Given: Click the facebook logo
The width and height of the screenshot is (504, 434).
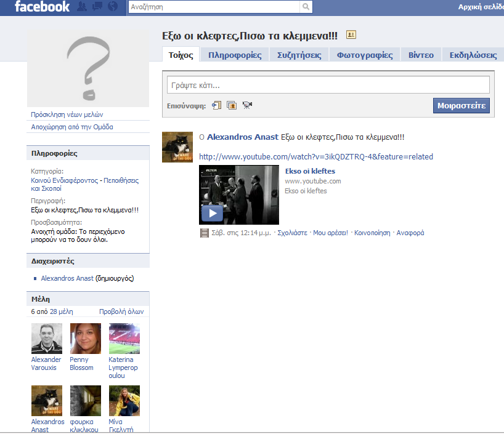Looking at the screenshot, I should point(42,6).
